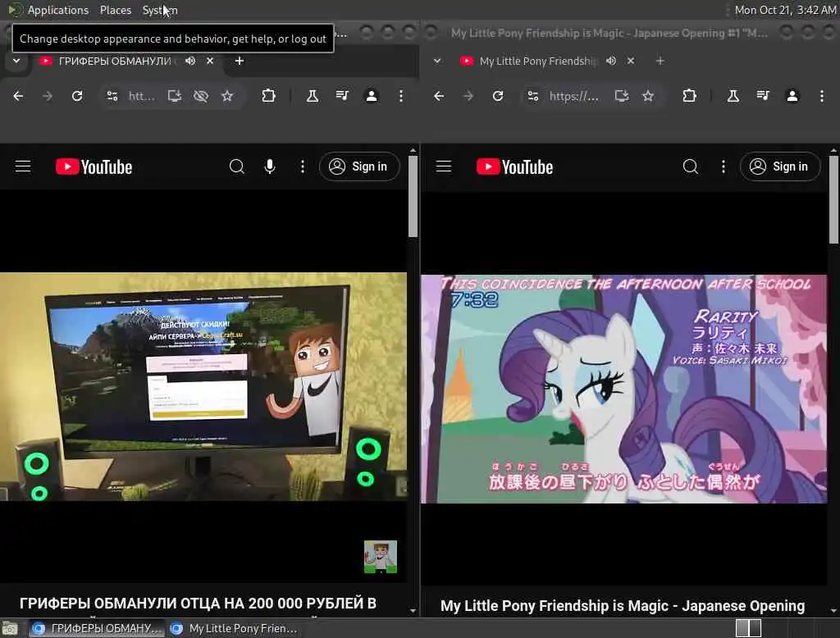Open a new tab in left window
840x638 pixels.
(240, 61)
